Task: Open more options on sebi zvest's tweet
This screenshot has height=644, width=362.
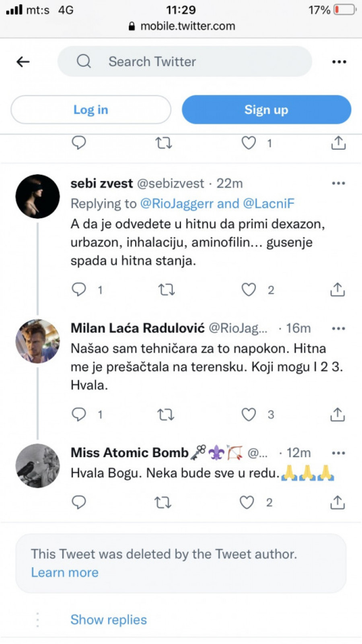Action: point(338,184)
